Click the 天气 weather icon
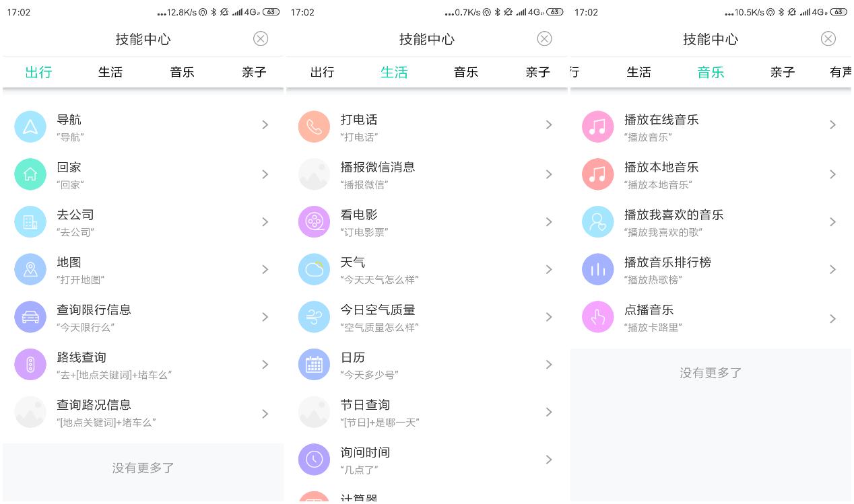854x504 pixels. coord(314,269)
